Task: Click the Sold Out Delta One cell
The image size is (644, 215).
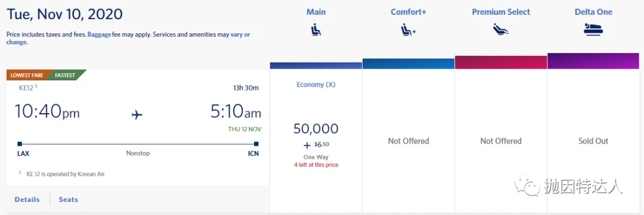Action: click(593, 141)
